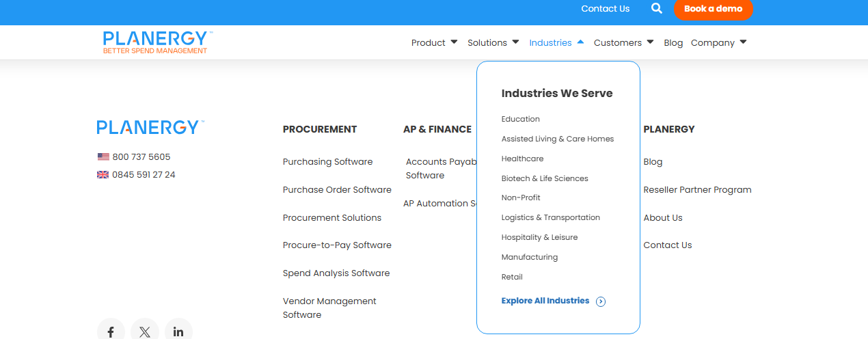
Task: Open Vendor Management Software link
Action: click(x=329, y=308)
